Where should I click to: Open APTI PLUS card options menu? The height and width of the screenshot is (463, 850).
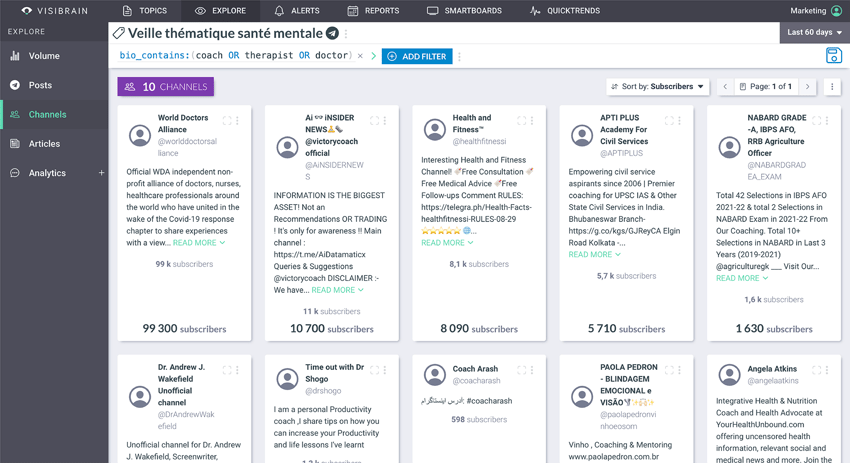point(679,121)
